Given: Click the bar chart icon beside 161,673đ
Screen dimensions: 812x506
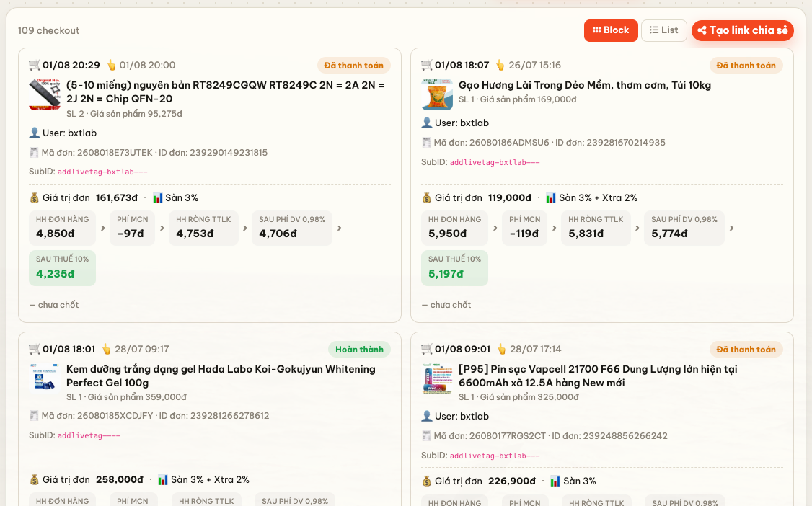Looking at the screenshot, I should 158,198.
